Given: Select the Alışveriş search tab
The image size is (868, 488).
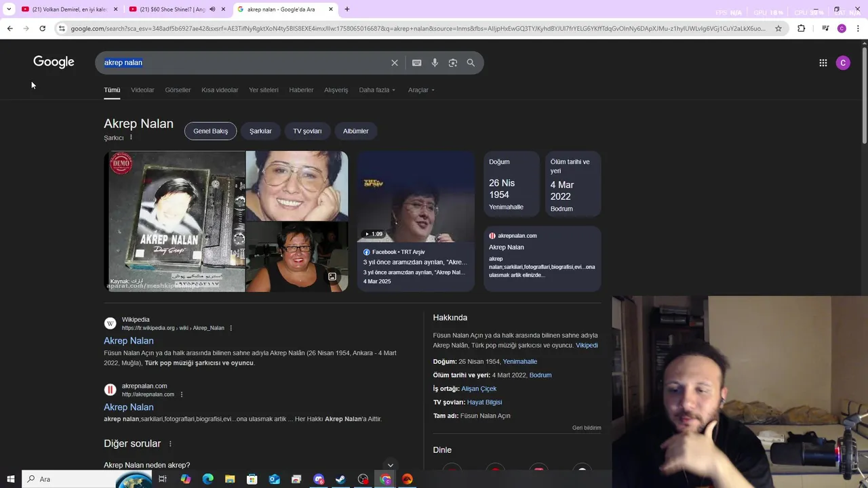Looking at the screenshot, I should [336, 90].
